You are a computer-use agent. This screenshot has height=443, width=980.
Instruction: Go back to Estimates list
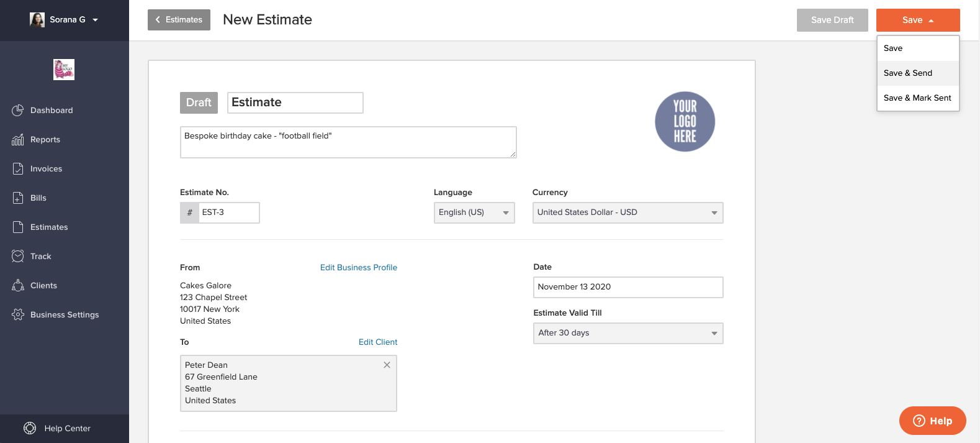(179, 20)
